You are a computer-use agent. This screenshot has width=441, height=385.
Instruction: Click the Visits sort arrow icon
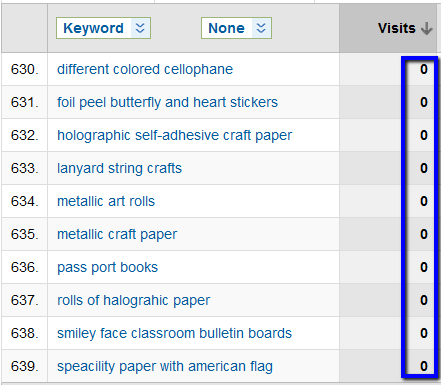426,29
